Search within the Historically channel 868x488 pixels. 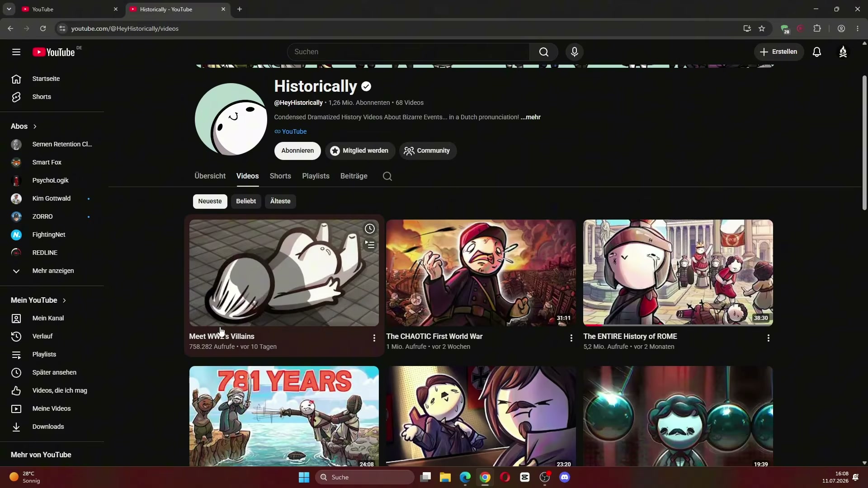(x=387, y=176)
